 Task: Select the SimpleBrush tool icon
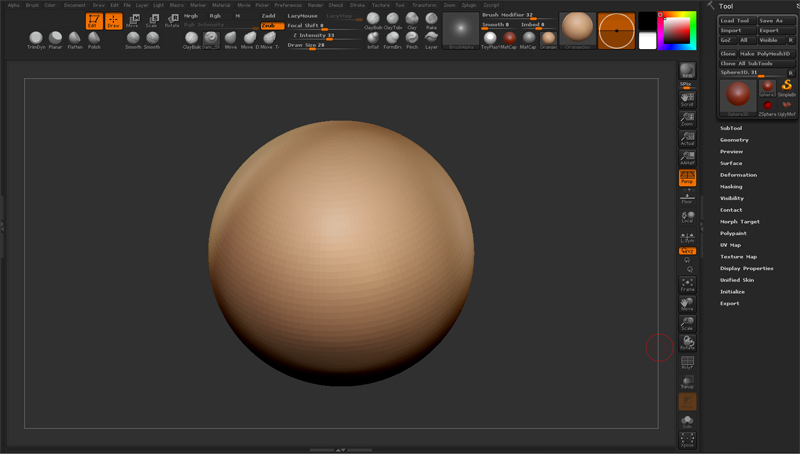click(786, 88)
